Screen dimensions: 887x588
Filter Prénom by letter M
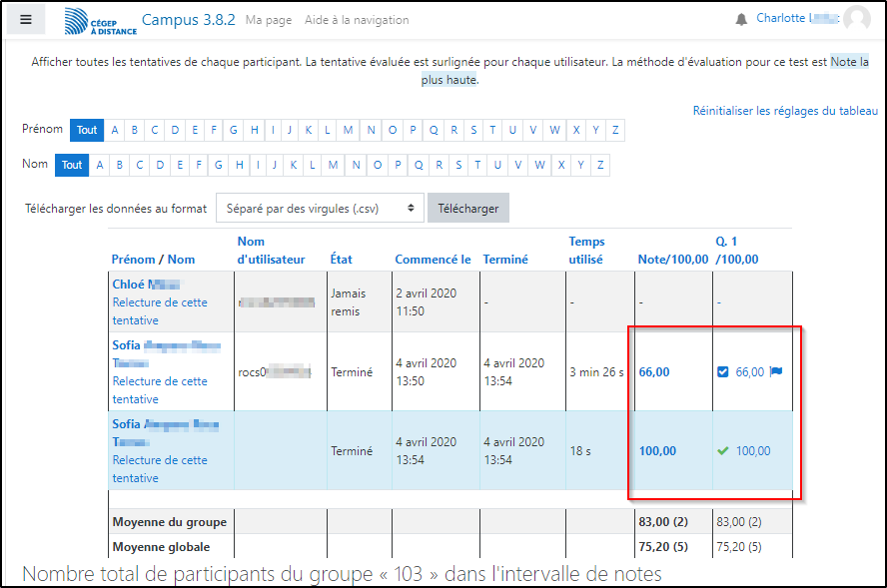(348, 130)
